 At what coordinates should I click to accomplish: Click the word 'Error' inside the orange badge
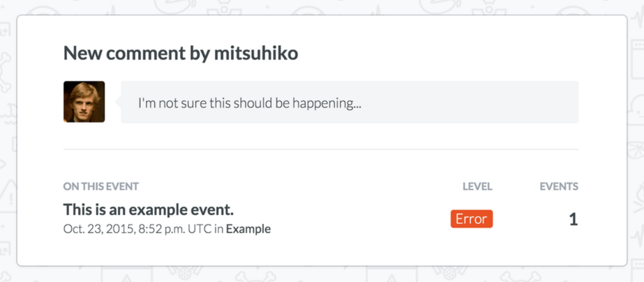472,218
